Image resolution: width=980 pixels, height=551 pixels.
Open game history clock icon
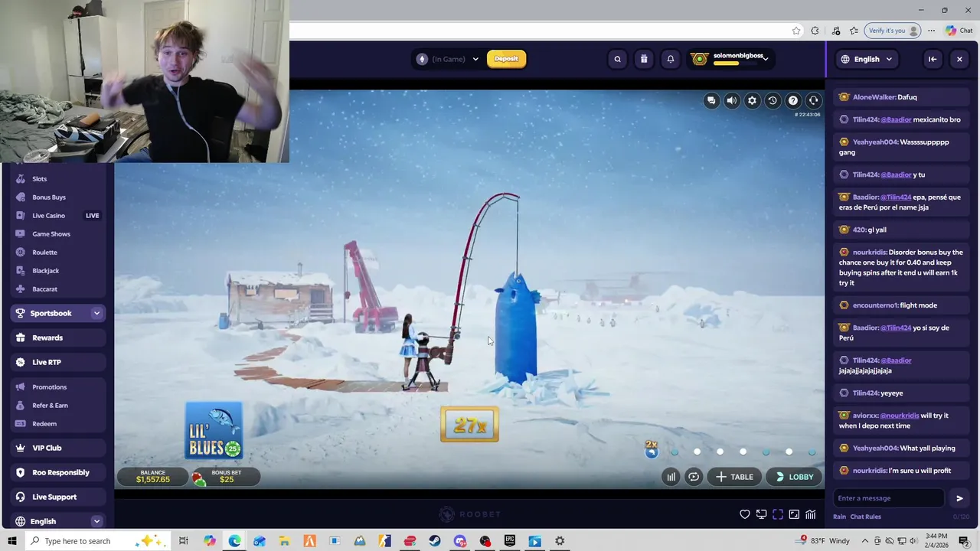773,100
